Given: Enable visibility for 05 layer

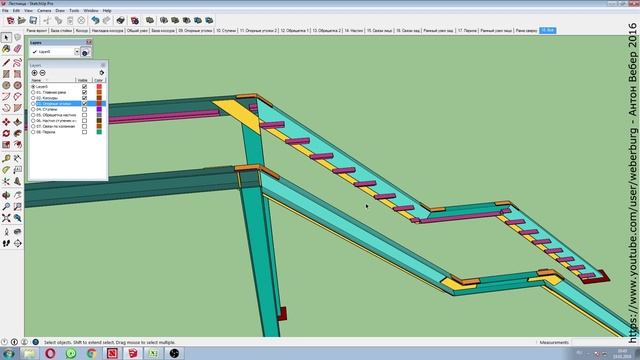Looking at the screenshot, I should (x=84, y=115).
